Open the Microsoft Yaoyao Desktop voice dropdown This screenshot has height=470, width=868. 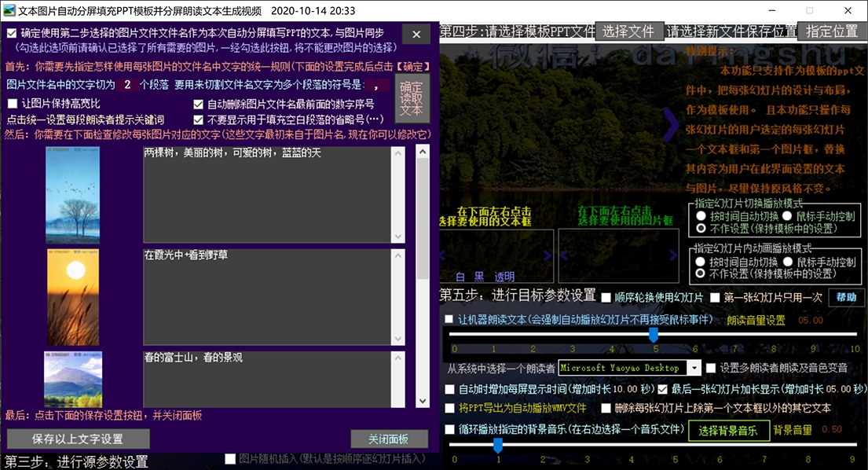pos(694,367)
